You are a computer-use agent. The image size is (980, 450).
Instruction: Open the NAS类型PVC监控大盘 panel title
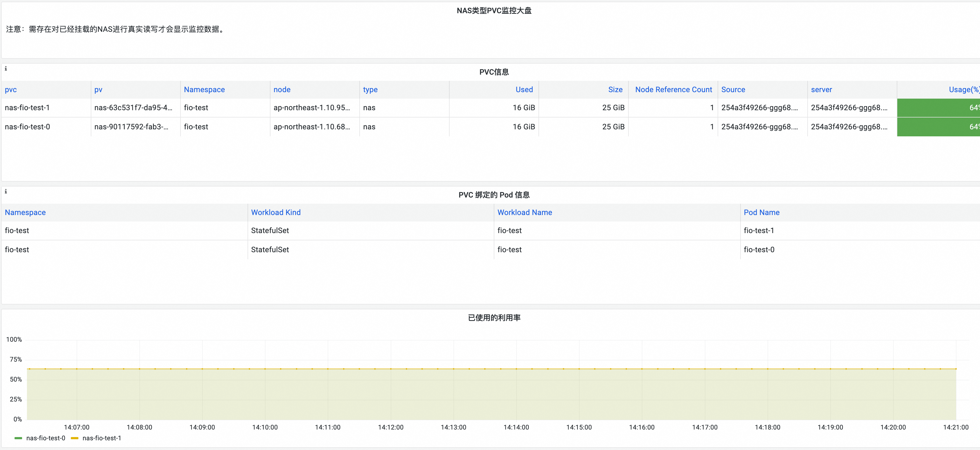tap(494, 11)
